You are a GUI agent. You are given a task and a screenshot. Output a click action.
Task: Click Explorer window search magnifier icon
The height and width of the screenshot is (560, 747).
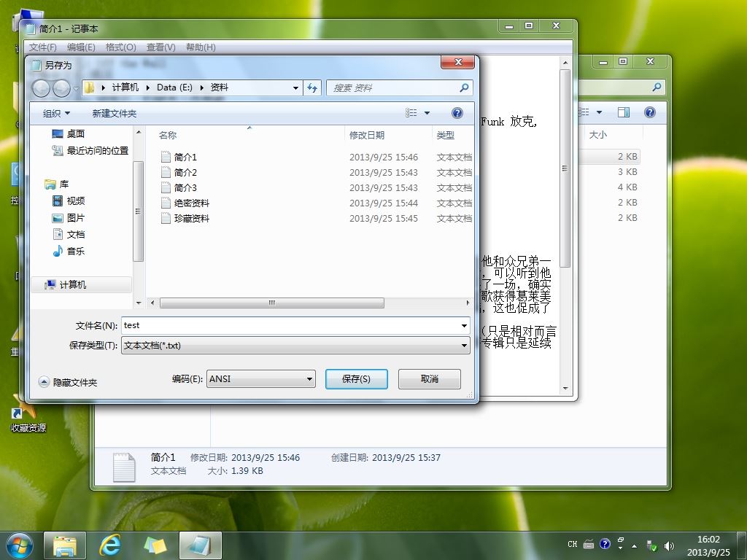point(657,87)
